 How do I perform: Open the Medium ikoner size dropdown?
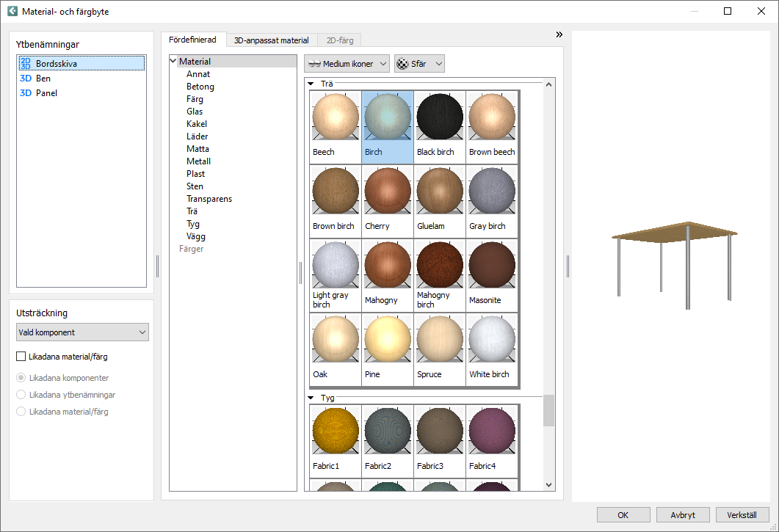347,64
